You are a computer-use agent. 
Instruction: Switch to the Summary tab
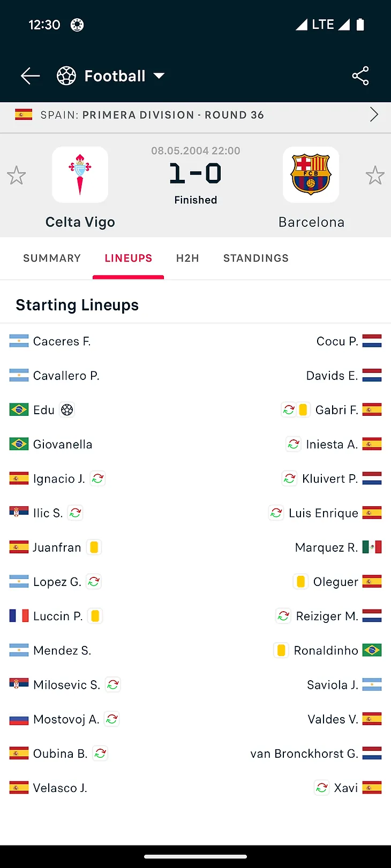[x=52, y=258]
